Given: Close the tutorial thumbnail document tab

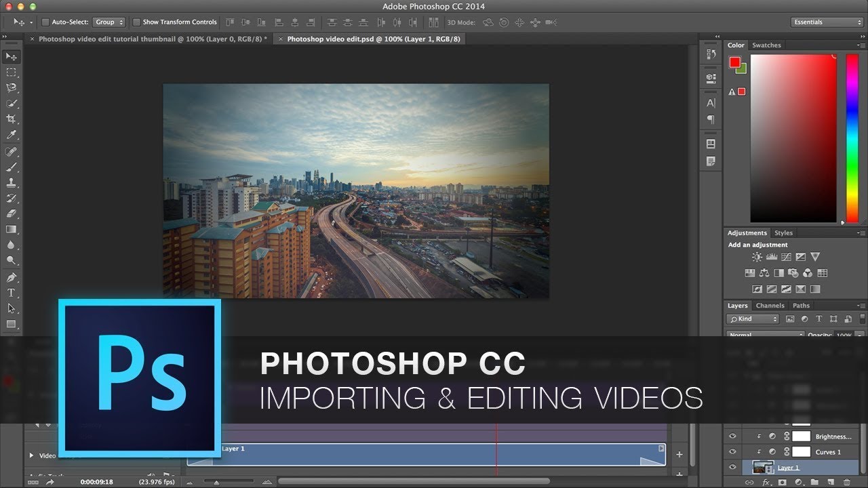Looking at the screenshot, I should pos(32,39).
